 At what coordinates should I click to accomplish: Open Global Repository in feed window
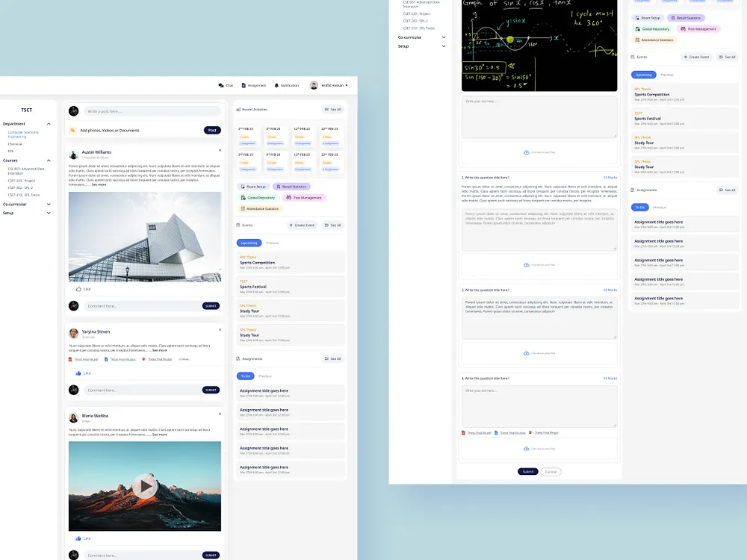tap(258, 198)
